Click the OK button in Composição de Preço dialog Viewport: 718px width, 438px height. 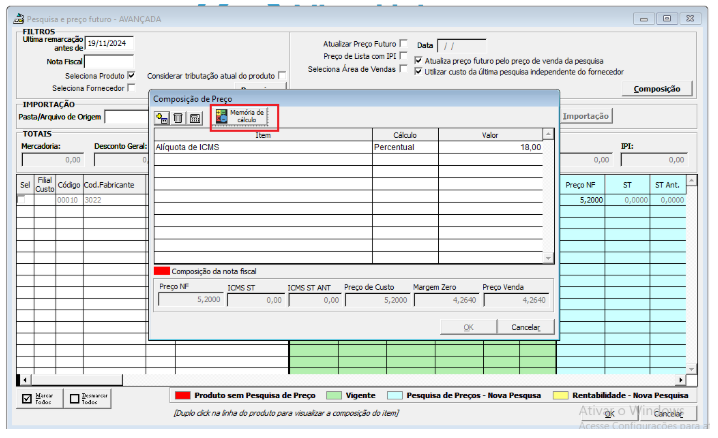click(x=468, y=327)
